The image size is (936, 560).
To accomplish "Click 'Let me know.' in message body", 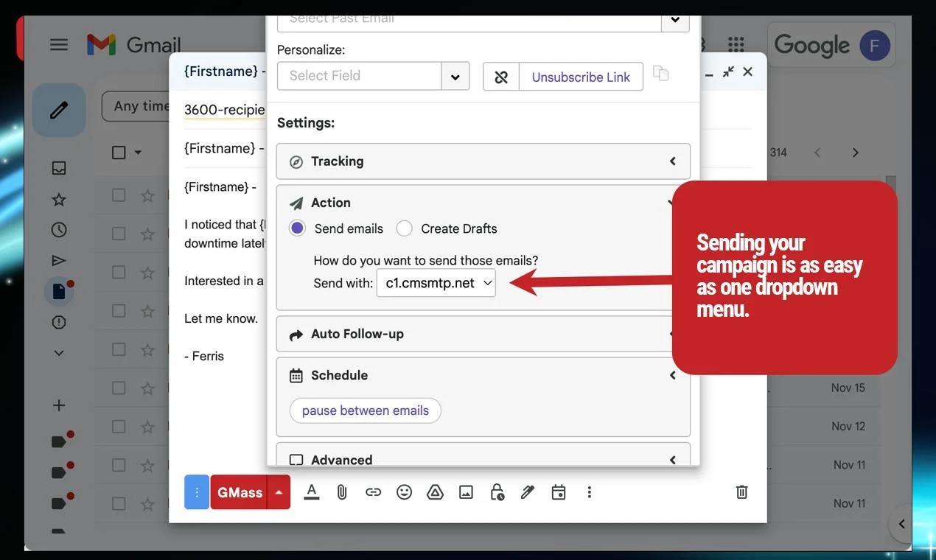I will click(x=221, y=318).
